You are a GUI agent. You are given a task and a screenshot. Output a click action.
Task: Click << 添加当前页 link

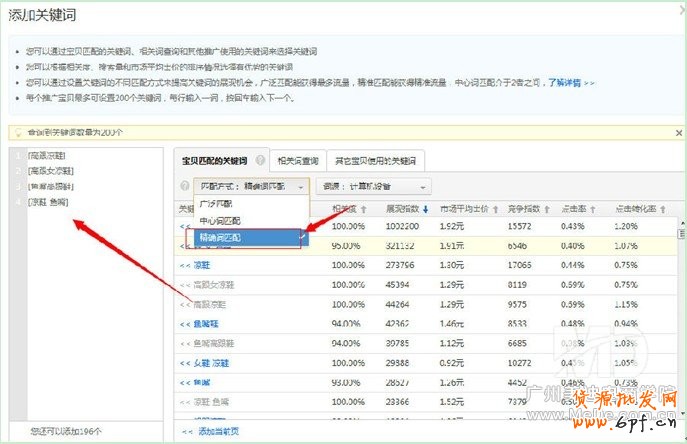click(x=210, y=431)
